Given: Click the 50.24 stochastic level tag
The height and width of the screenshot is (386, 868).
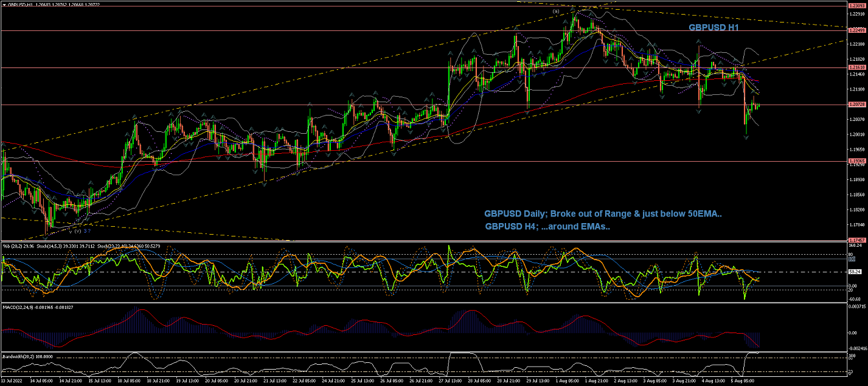Looking at the screenshot, I should tap(856, 272).
